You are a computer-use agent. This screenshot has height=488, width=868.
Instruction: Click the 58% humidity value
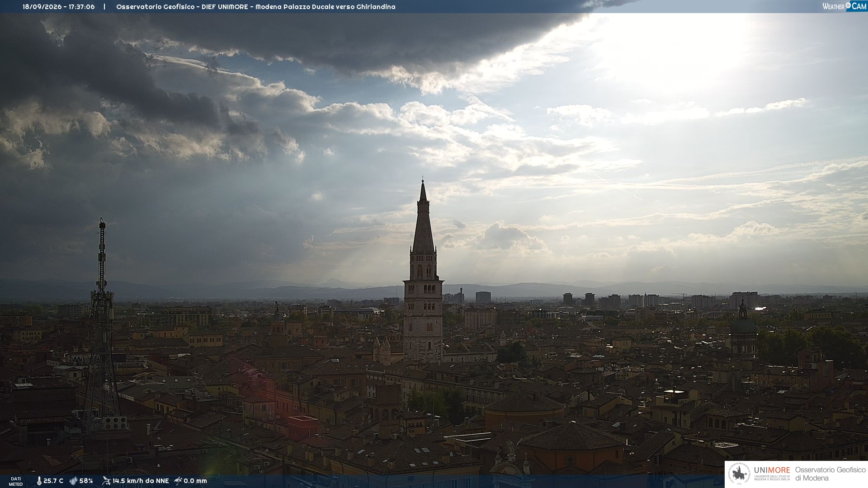[86, 481]
